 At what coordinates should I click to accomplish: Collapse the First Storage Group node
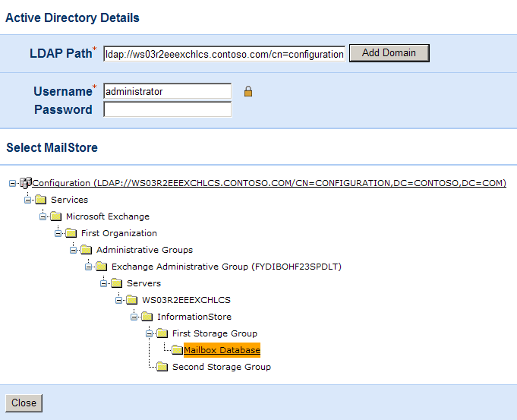150,333
